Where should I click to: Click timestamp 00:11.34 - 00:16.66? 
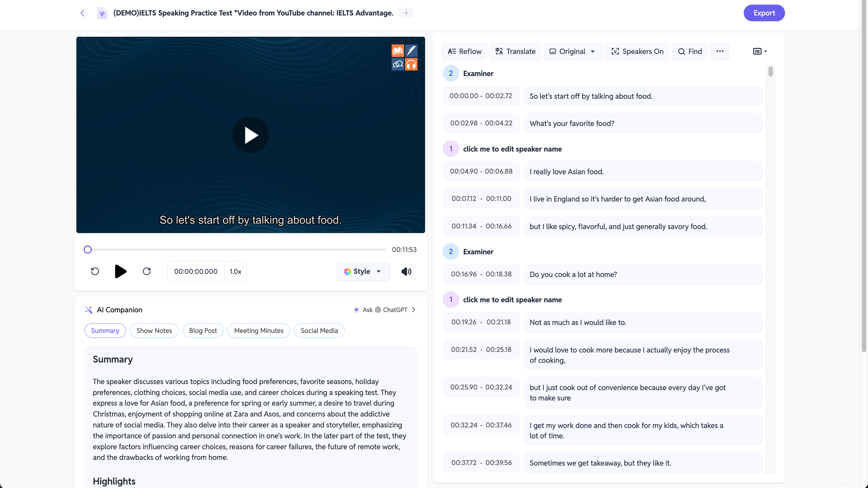coord(481,226)
